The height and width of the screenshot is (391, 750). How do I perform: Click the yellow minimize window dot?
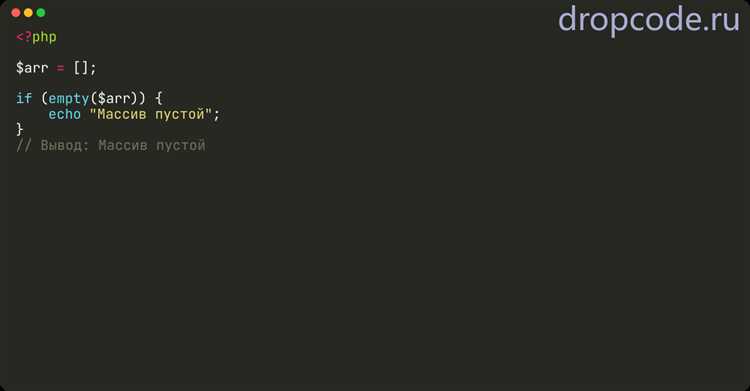[x=28, y=13]
